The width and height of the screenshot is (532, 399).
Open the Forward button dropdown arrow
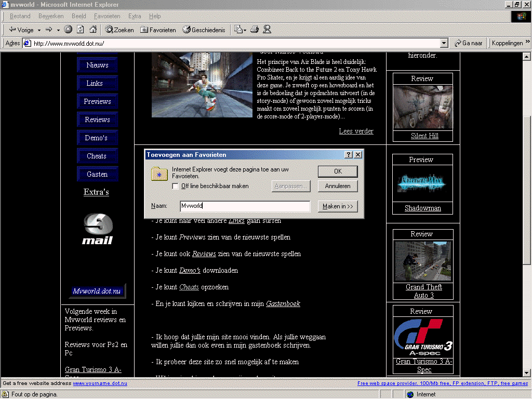click(58, 30)
